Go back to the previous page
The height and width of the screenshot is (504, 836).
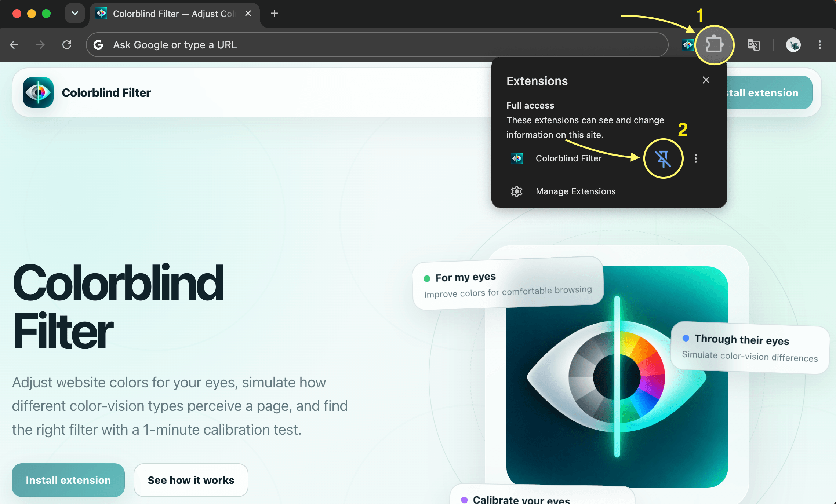click(x=14, y=45)
